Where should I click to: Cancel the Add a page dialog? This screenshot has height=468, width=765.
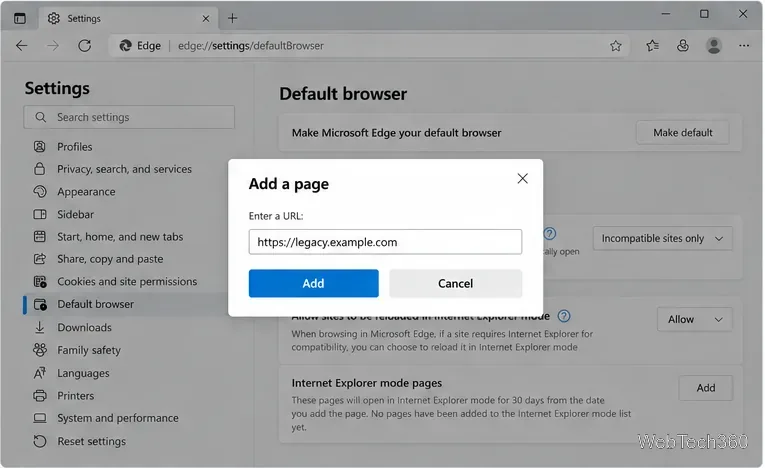[x=455, y=284]
